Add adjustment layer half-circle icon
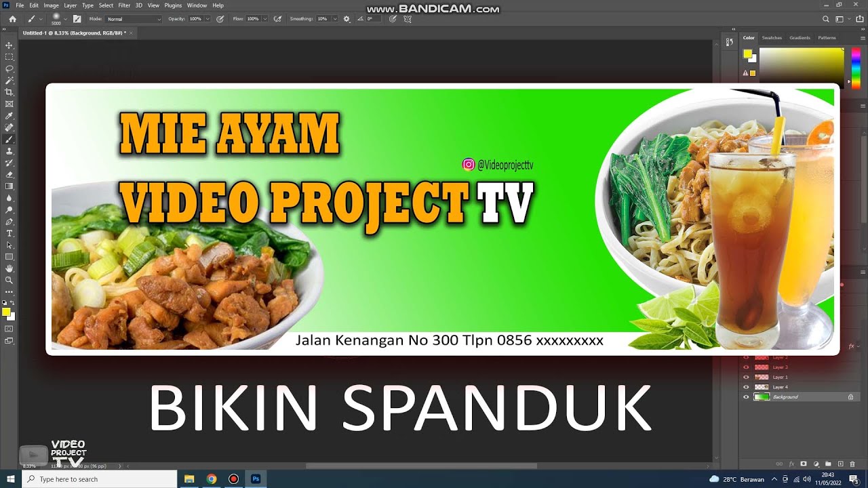 point(816,464)
